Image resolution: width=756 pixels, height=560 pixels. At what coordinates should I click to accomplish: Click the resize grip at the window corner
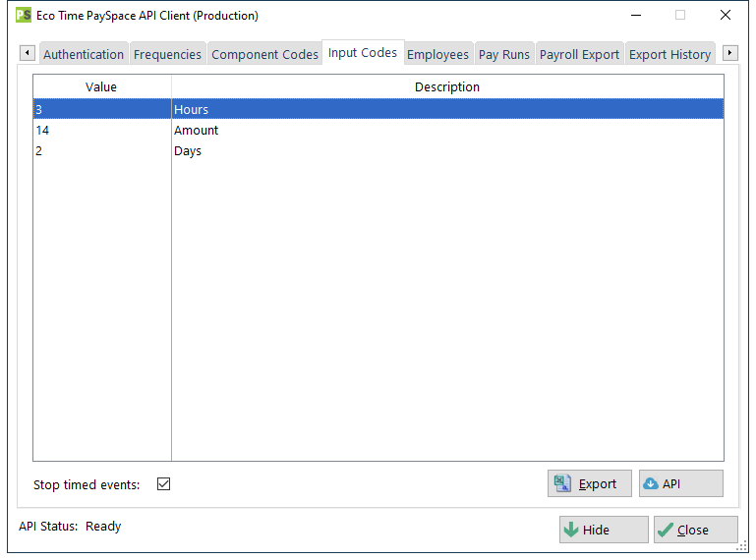click(742, 546)
